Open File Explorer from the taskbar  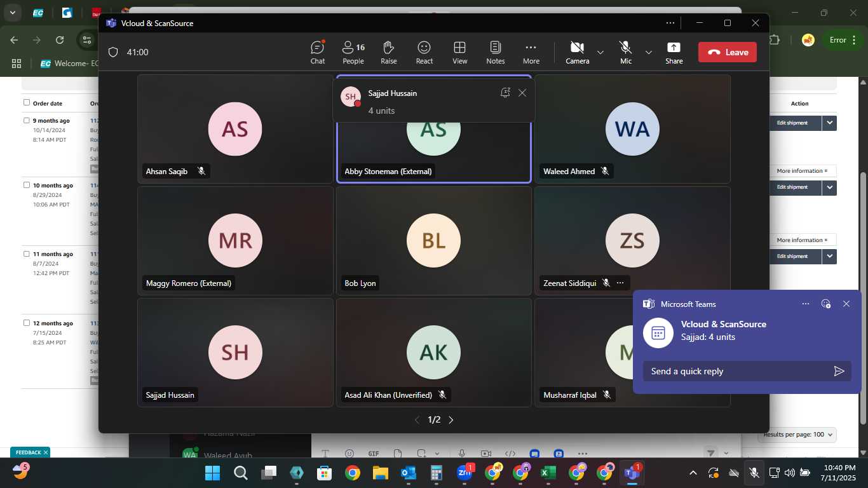(380, 473)
